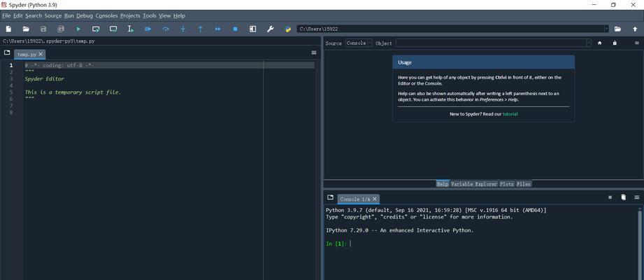Switch to the Help pane tab
Image resolution: width=644 pixels, height=280 pixels.
[x=443, y=184]
